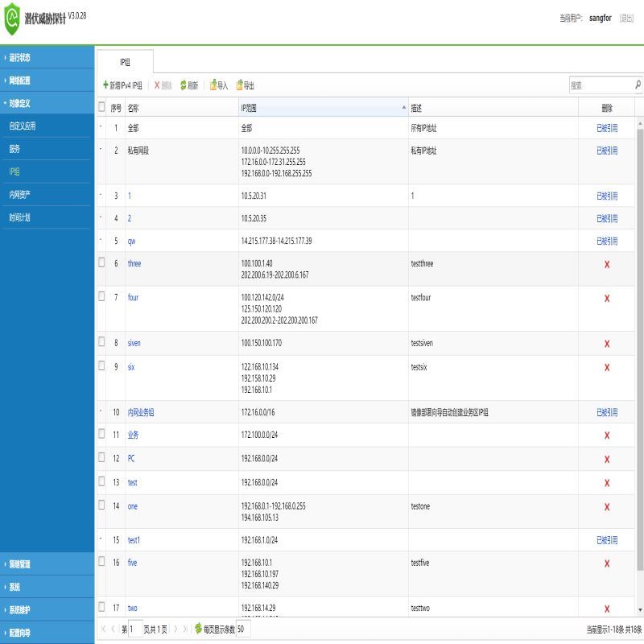Tick the select-all header checkbox

point(102,105)
